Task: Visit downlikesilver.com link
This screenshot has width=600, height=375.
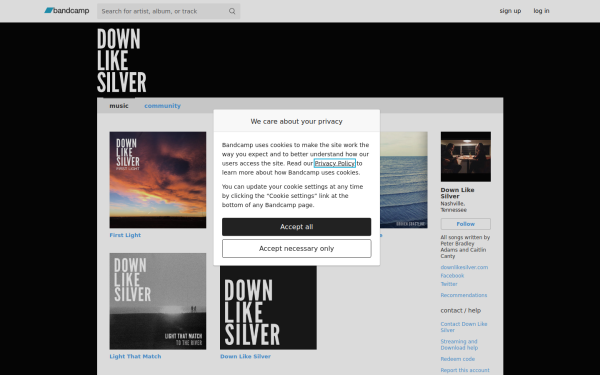Action: click(x=464, y=267)
